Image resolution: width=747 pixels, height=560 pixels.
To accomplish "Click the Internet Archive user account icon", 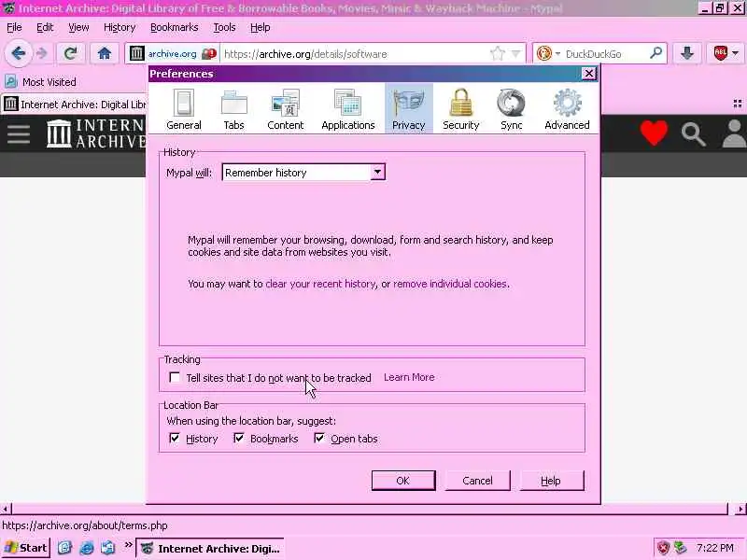I will point(734,133).
